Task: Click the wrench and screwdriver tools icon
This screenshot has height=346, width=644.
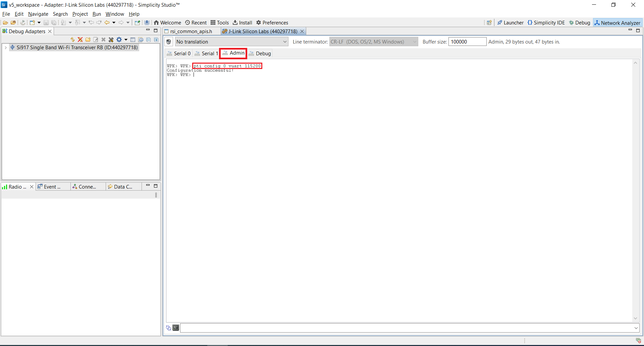Action: 111,40
